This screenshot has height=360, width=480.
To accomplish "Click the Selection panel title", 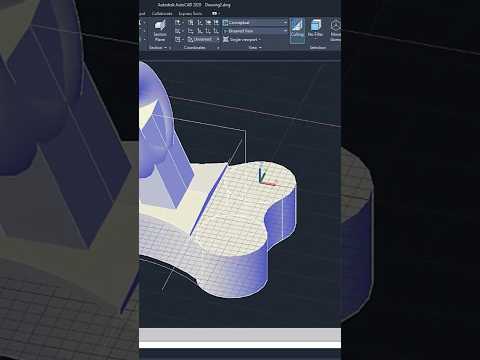I will (318, 48).
